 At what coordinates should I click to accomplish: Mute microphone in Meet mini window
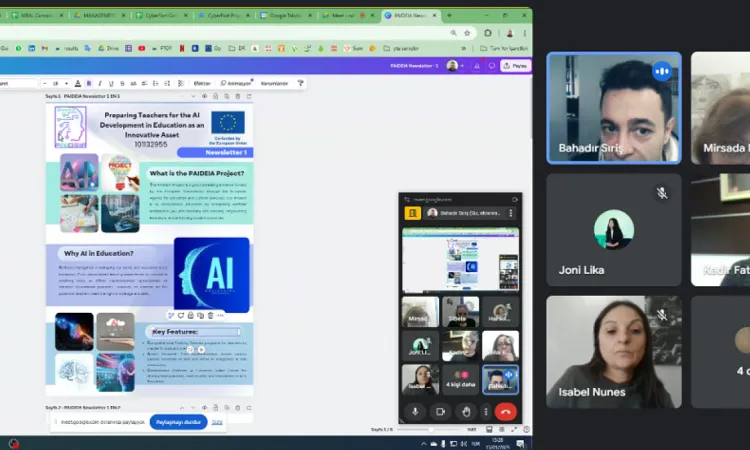[415, 411]
